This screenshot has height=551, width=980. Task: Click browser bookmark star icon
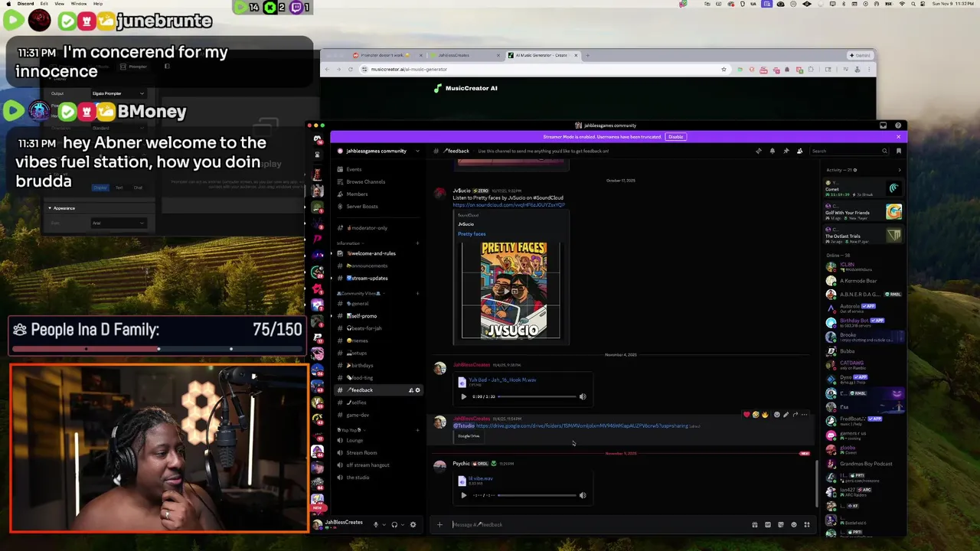[724, 70]
